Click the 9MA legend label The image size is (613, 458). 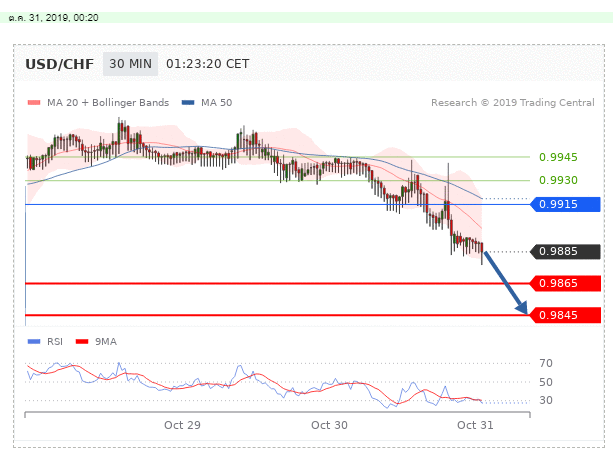(x=106, y=342)
